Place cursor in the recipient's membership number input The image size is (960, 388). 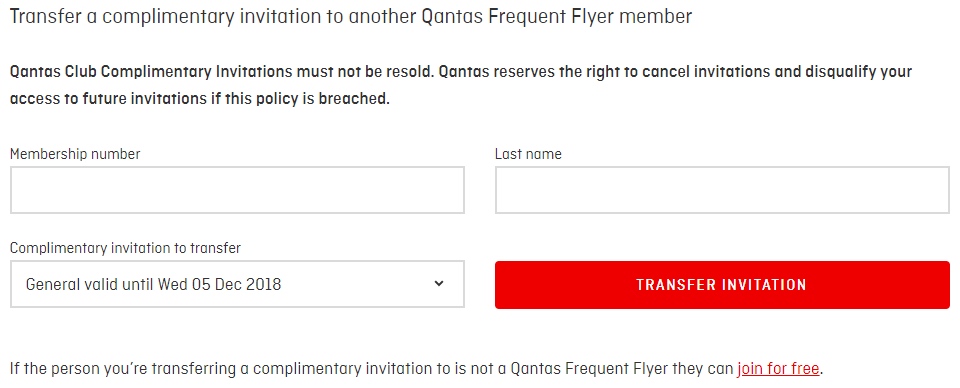237,190
